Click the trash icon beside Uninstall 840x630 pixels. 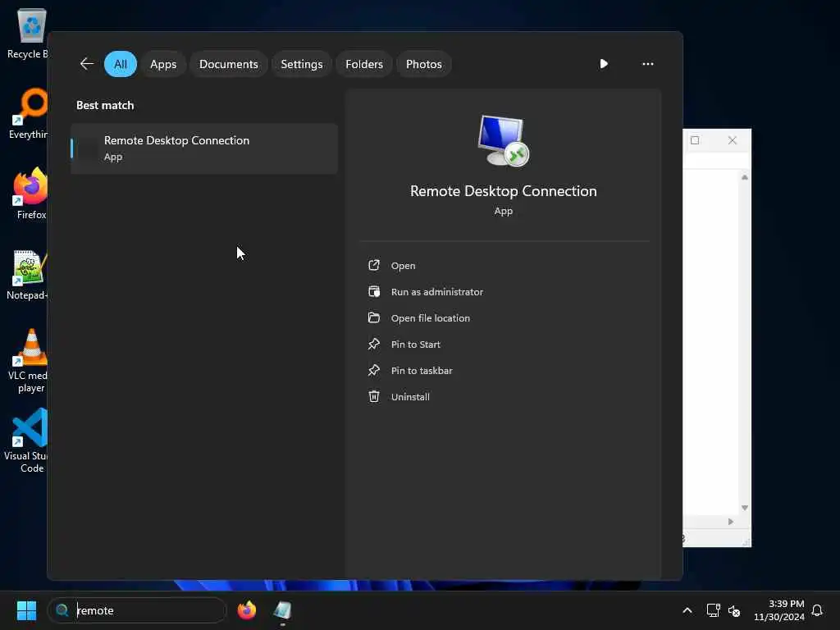[374, 396]
